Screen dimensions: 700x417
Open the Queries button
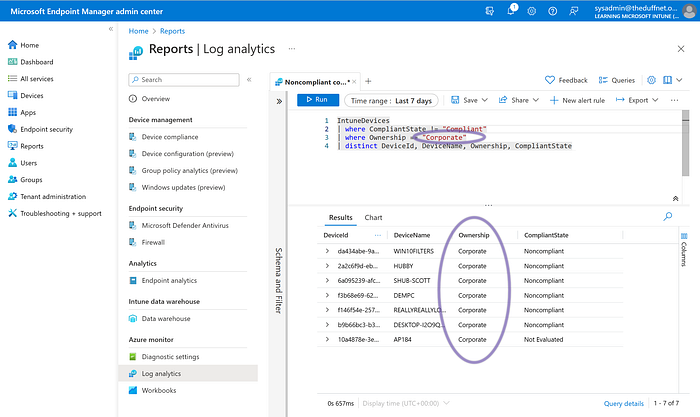point(617,80)
